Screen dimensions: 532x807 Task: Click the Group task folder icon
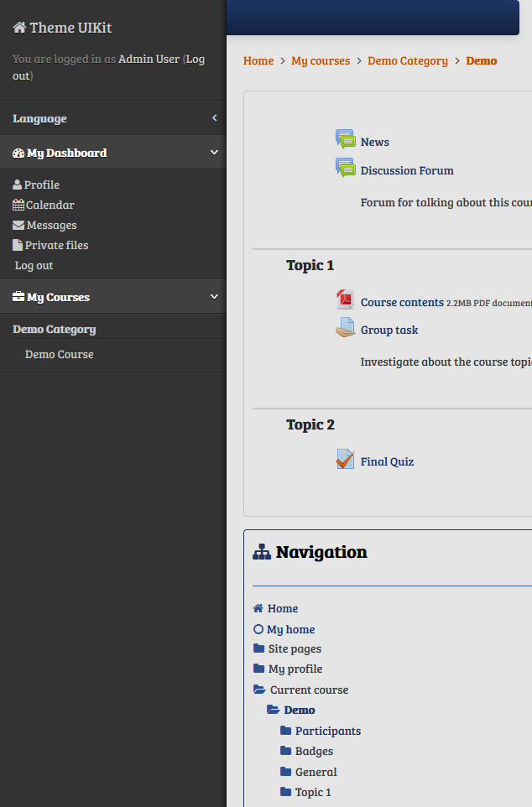point(344,326)
